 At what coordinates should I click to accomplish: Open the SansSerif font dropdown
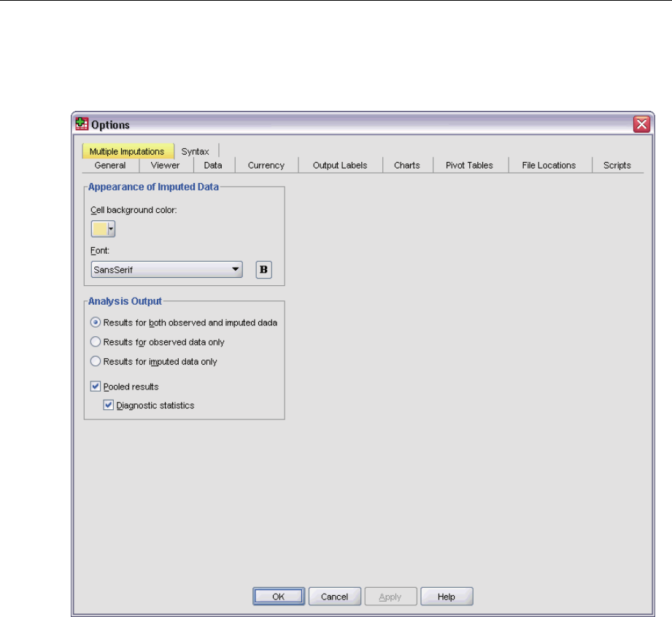(x=166, y=270)
